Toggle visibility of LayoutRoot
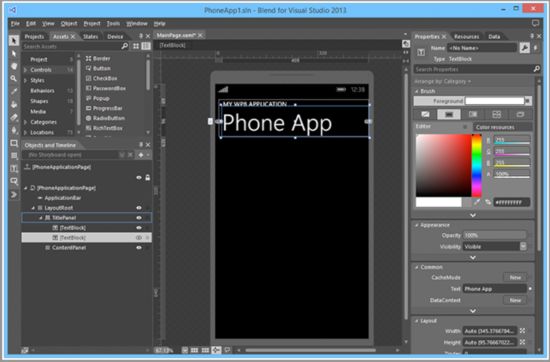Viewport: 550px width, 362px height. coord(139,208)
